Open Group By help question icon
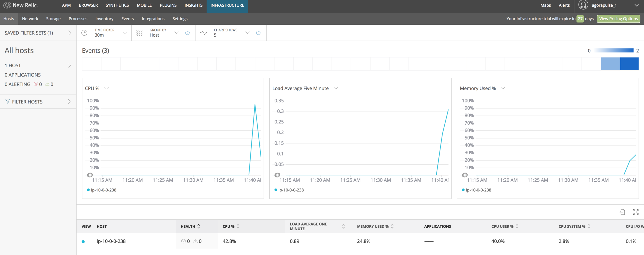Screen dimensions: 644x255 click(188, 33)
